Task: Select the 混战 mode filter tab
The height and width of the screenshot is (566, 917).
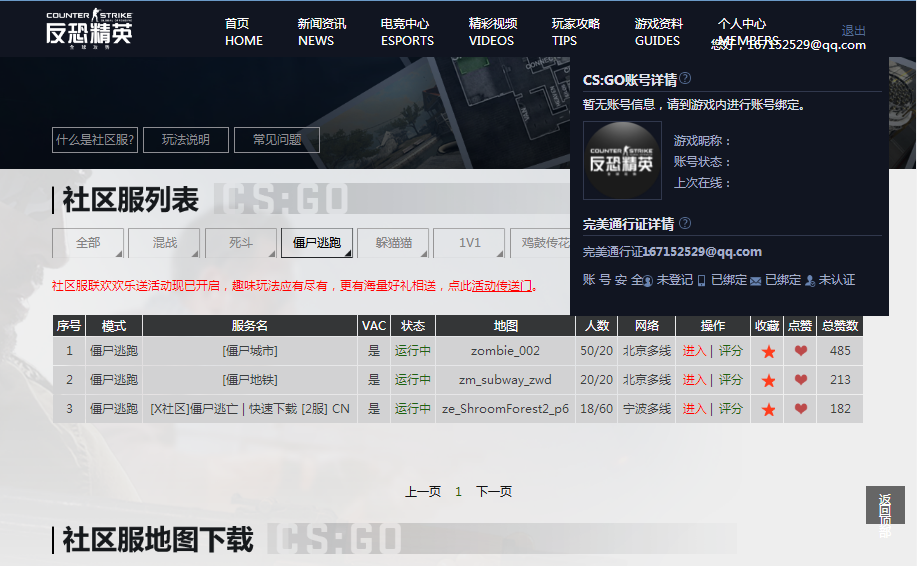Action: [165, 243]
